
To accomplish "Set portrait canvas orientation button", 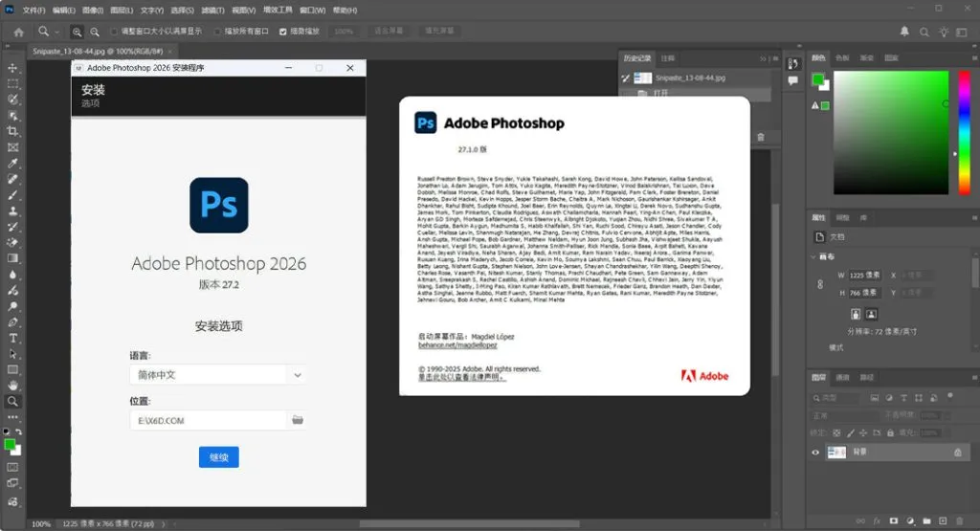I will coord(856,314).
